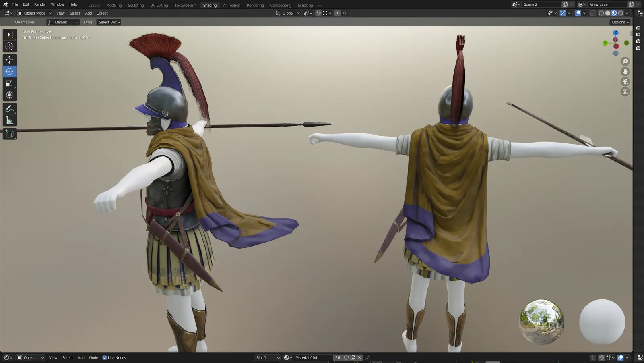Click the zoom magnifier navigation icon

pos(625,61)
